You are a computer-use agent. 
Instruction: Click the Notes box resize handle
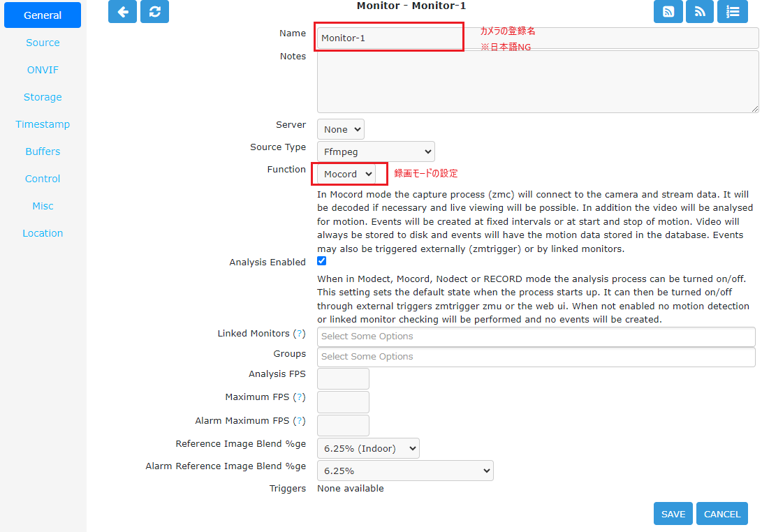tap(755, 109)
